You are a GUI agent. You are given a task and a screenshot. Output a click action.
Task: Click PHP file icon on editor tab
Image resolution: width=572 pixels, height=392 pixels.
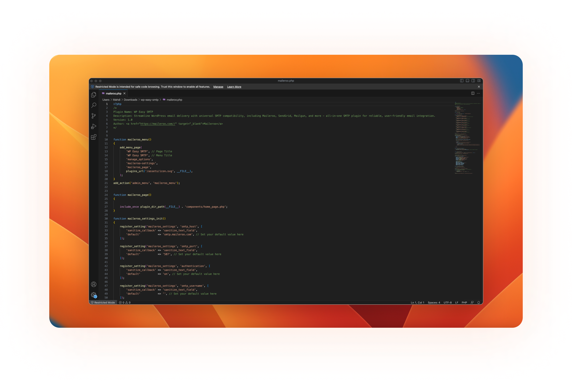point(103,93)
